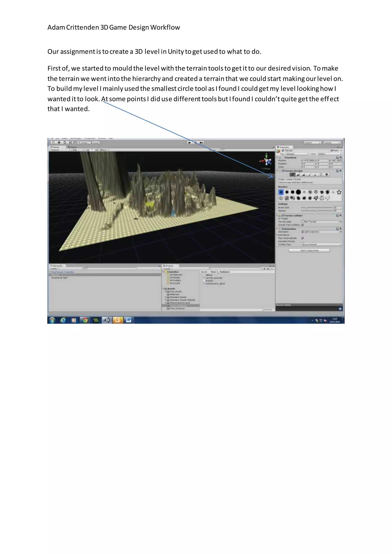
Task: Select the Rotate transform tool
Action: [65, 143]
